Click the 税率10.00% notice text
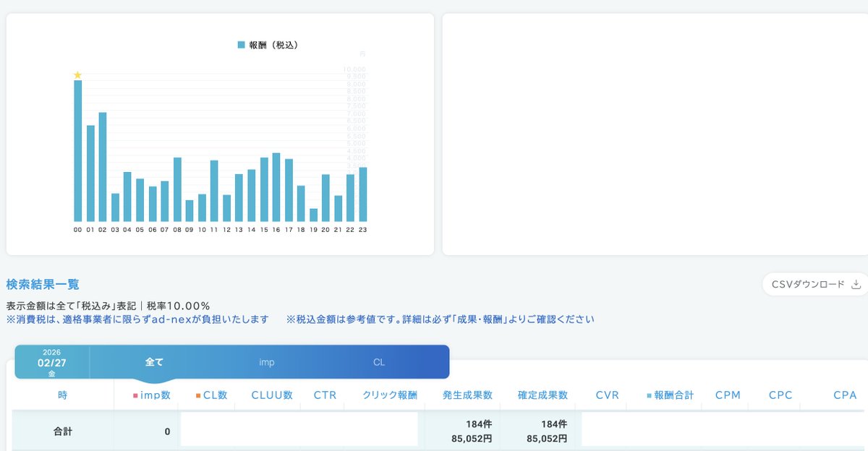 178,306
